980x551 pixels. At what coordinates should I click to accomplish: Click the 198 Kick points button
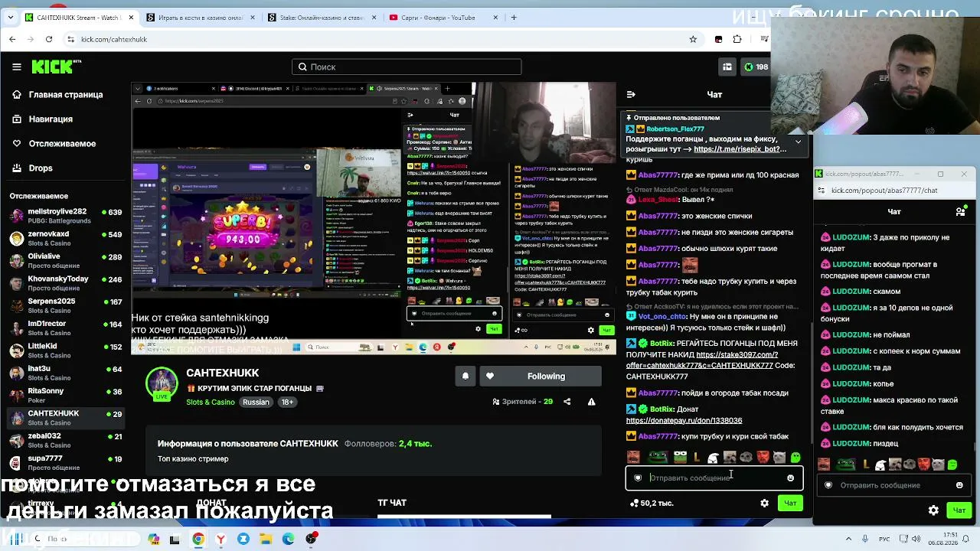[756, 67]
